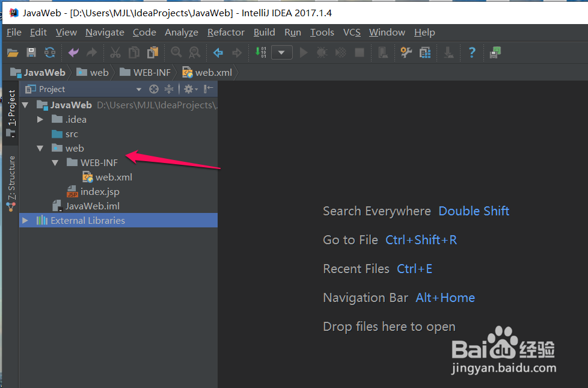Toggle the 1: Project side tab

[x=11, y=112]
